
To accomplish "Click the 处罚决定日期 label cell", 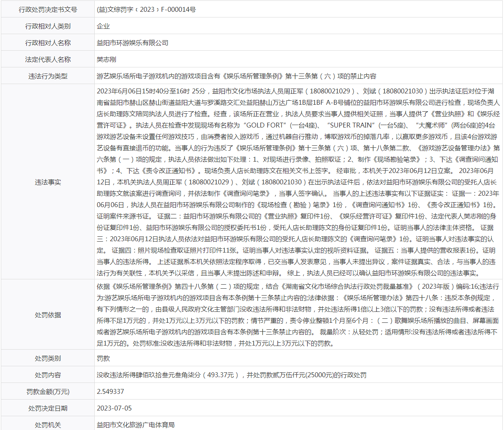I will [x=48, y=408].
